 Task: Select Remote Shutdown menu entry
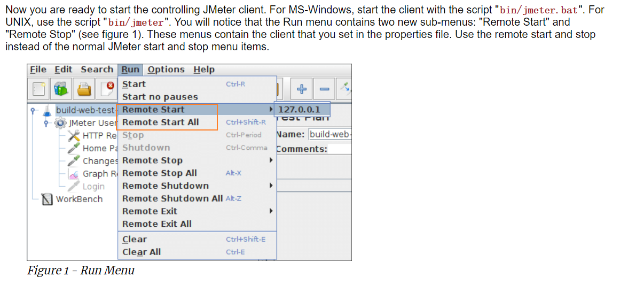coord(197,186)
